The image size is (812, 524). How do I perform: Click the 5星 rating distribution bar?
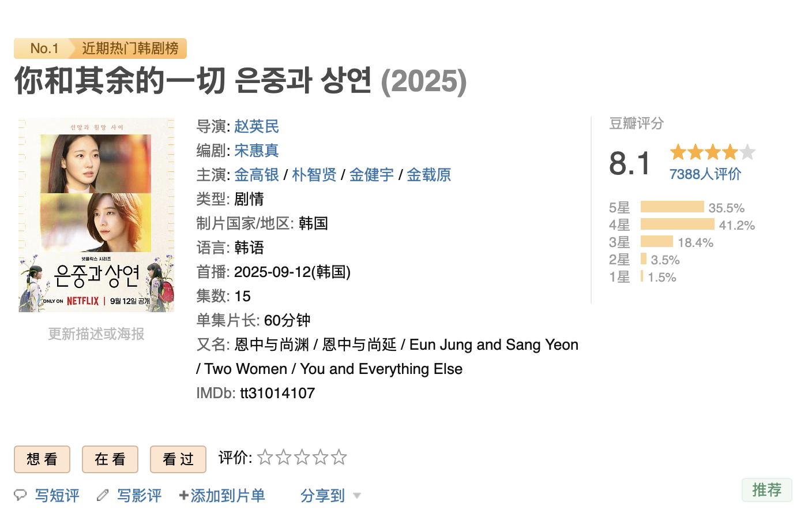click(x=672, y=207)
